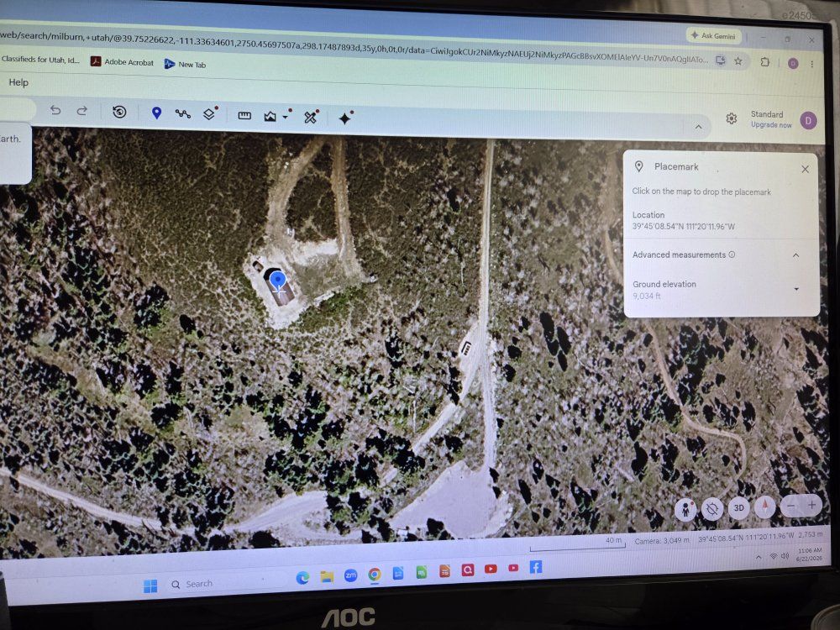Open Google Earth settings gear
The height and width of the screenshot is (630, 840).
732,118
